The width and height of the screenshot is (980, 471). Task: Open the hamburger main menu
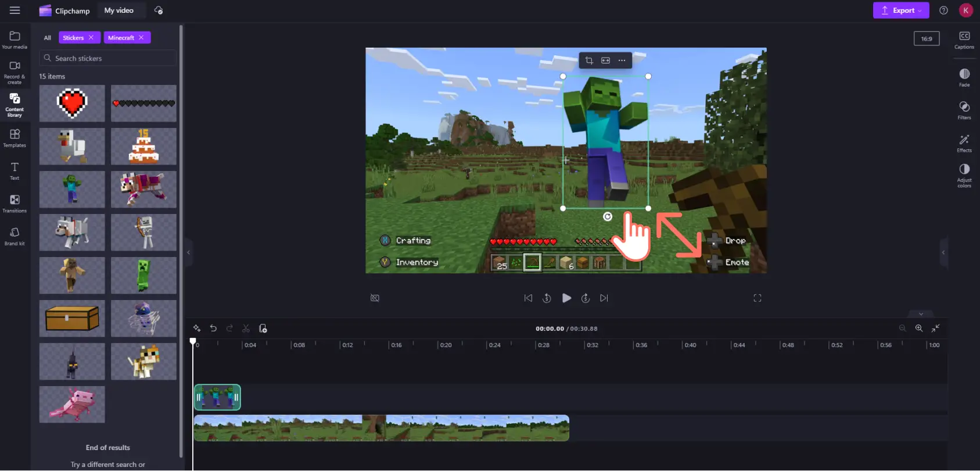15,10
